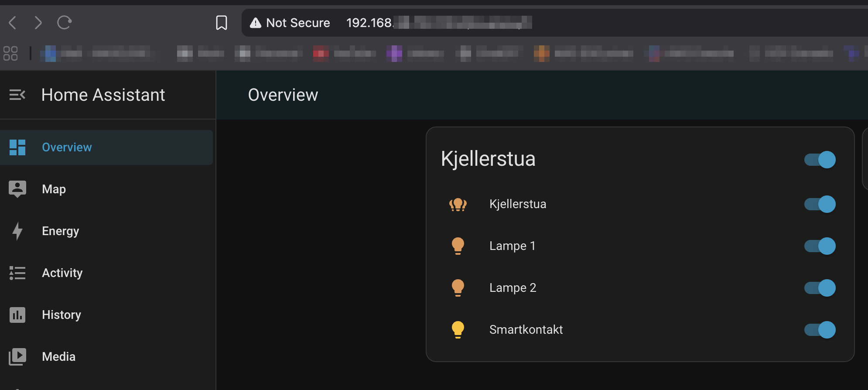Toggle the Kjellerstua card header switch

(820, 160)
